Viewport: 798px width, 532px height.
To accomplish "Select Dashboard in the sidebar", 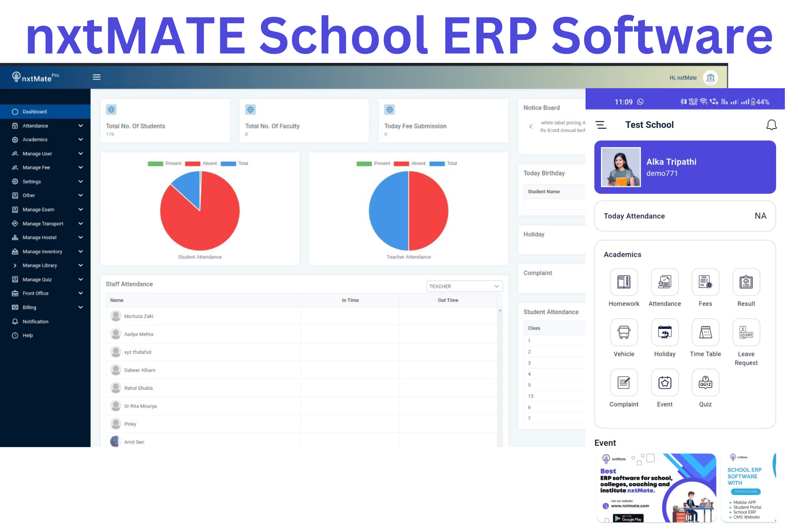I will point(35,112).
